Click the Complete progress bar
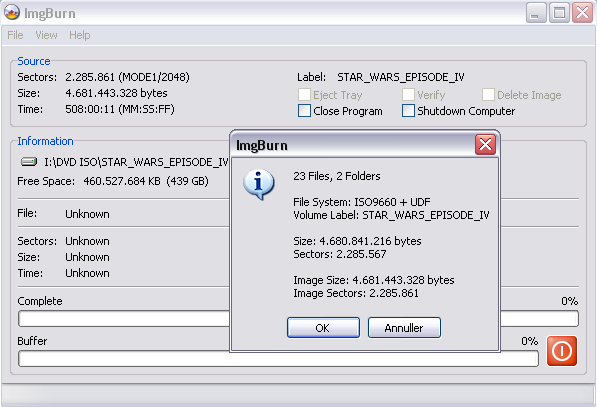Screen dimensions: 597x407 tap(298, 319)
